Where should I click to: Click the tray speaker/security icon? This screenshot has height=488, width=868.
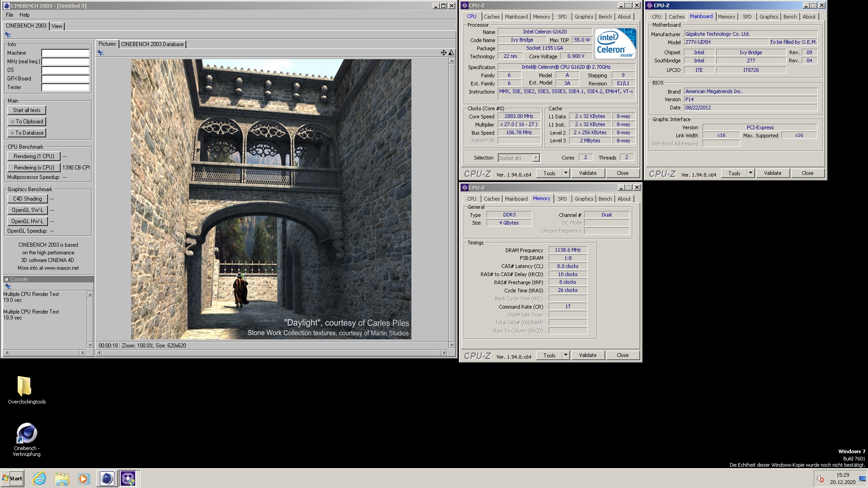pos(821,479)
